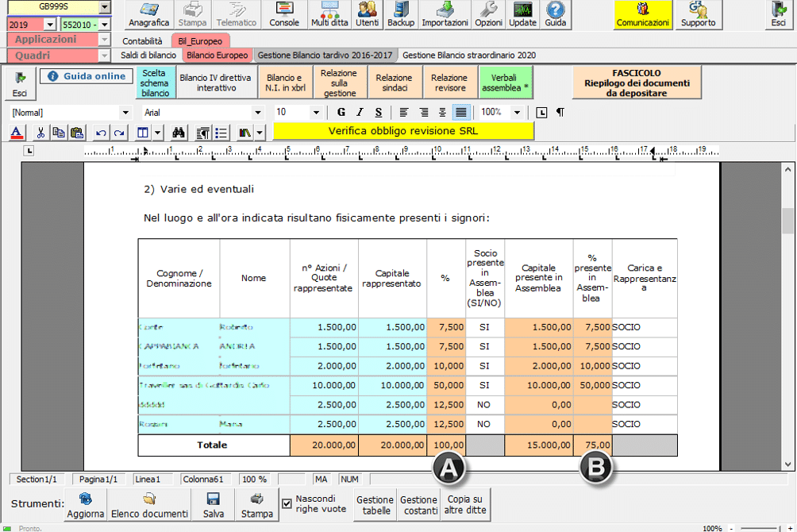Open Gestione tabelle
Screen dimensions: 797x532
pos(375,505)
